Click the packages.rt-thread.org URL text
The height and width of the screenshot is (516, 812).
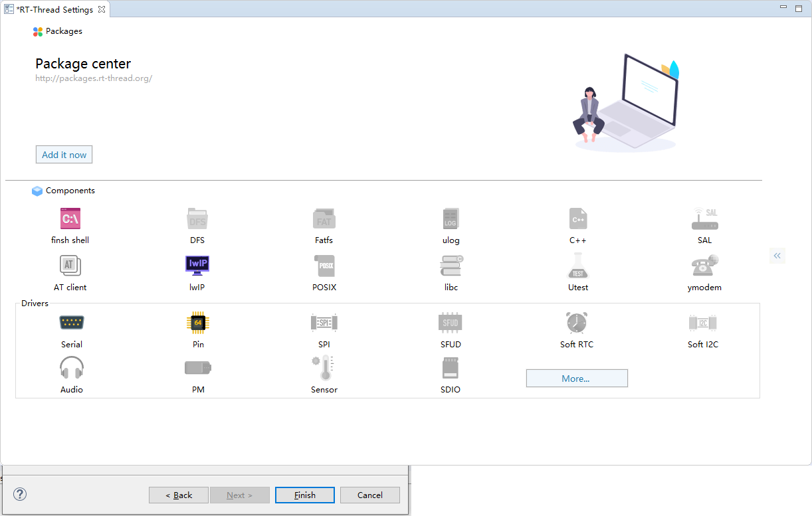coord(94,78)
